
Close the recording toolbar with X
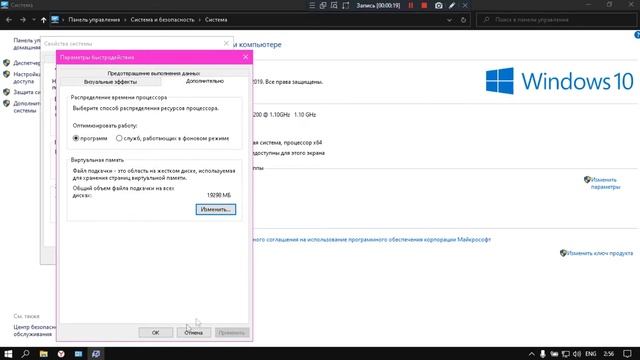(x=465, y=5)
